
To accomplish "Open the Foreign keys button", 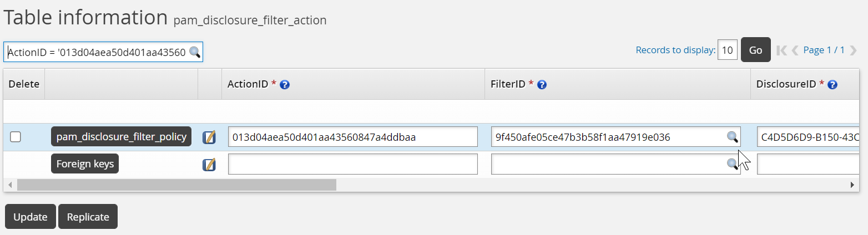I will click(x=85, y=164).
